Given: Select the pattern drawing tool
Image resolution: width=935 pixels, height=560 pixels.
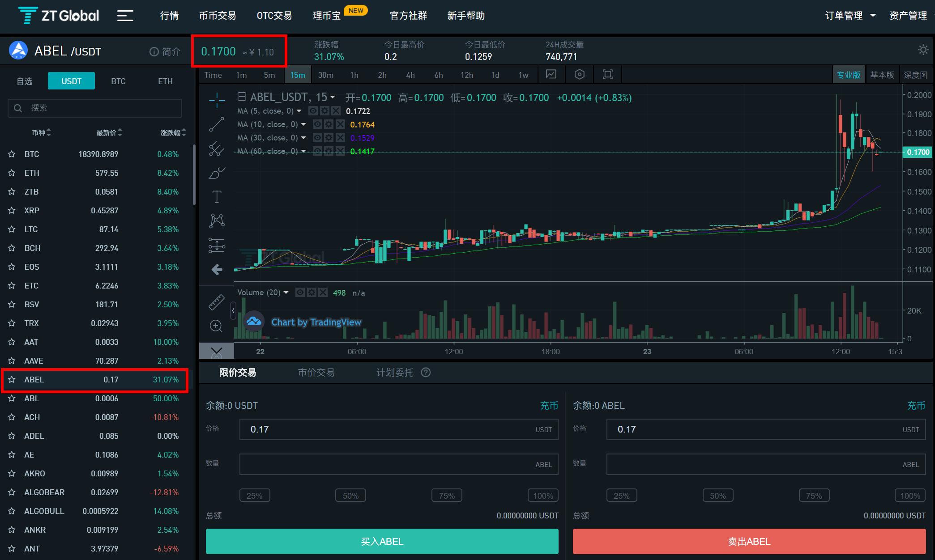Looking at the screenshot, I should [217, 221].
